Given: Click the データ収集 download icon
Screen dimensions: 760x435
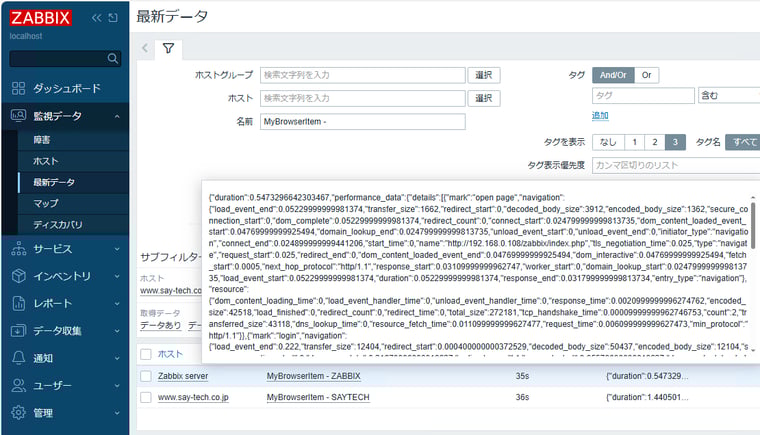Looking at the screenshot, I should (18, 331).
